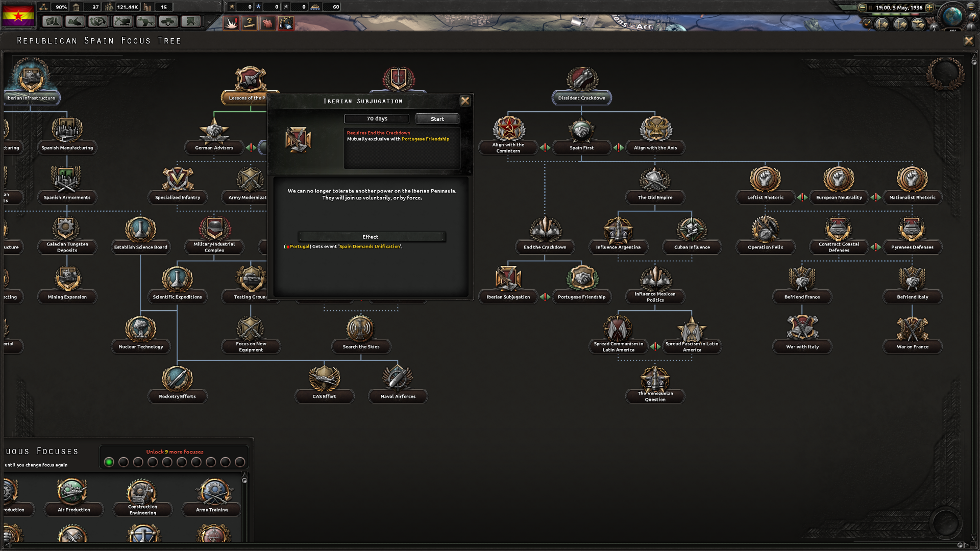Click the world tension globe
Image resolution: width=980 pixels, height=551 pixels.
coord(952,16)
